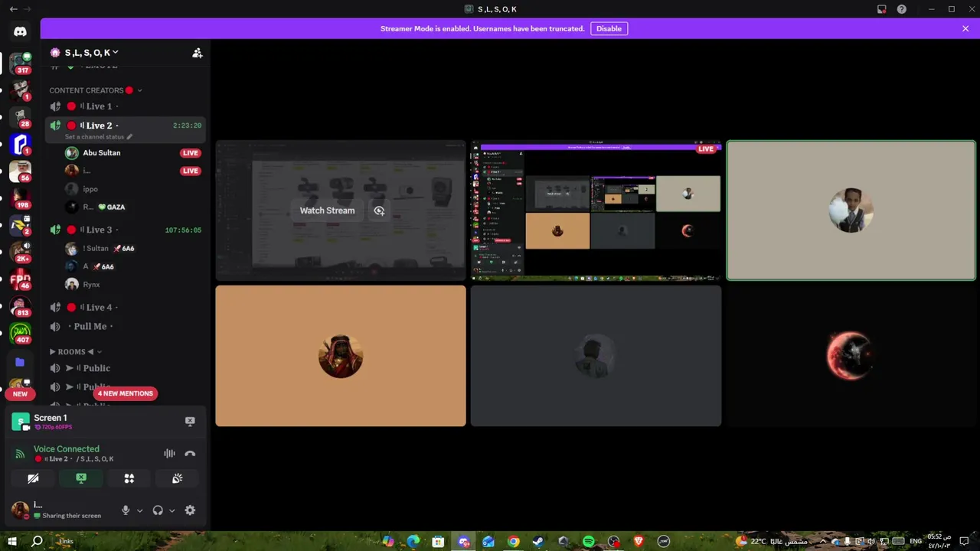The height and width of the screenshot is (551, 980).
Task: Select the beige speaking participant tile
Action: [x=851, y=210]
